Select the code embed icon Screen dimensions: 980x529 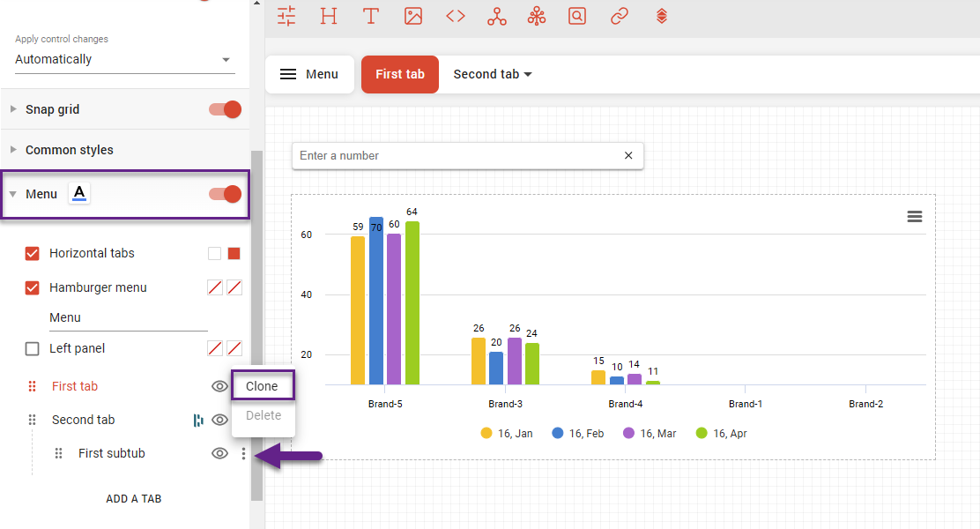[456, 16]
